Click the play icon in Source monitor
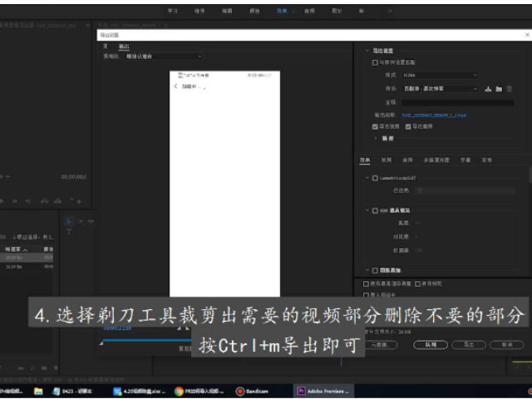The height and width of the screenshot is (399, 532). coord(2,201)
